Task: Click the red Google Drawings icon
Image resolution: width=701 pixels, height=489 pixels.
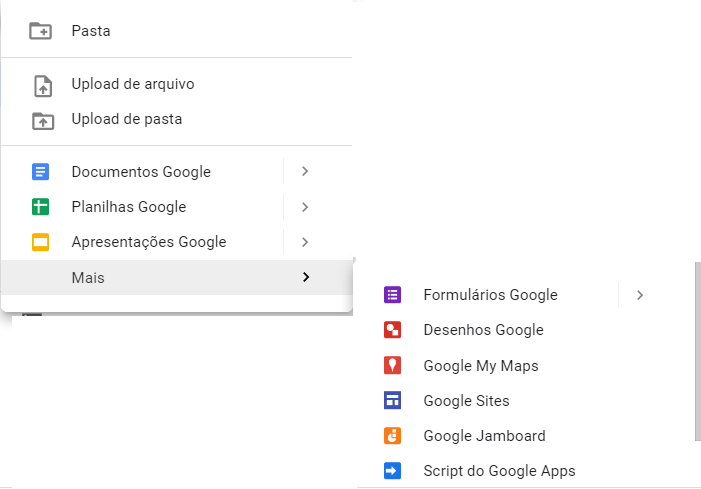Action: [393, 330]
